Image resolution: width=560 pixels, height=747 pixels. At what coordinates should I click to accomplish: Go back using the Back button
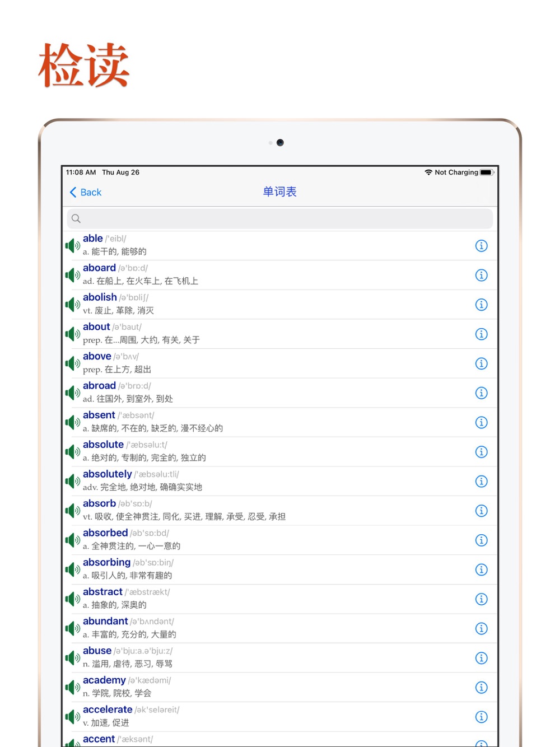85,192
